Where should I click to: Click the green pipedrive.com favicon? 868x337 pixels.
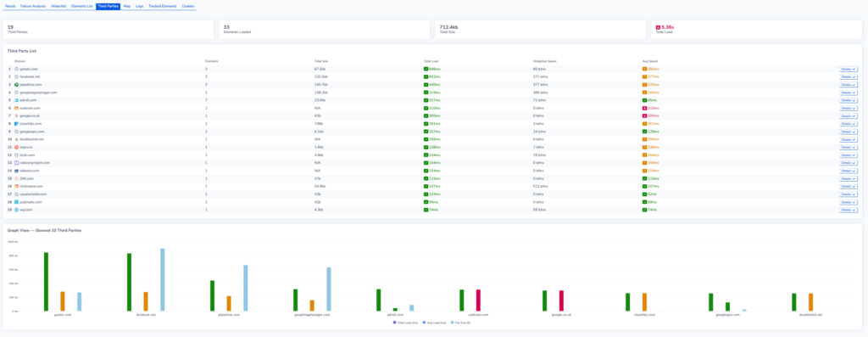click(x=17, y=84)
